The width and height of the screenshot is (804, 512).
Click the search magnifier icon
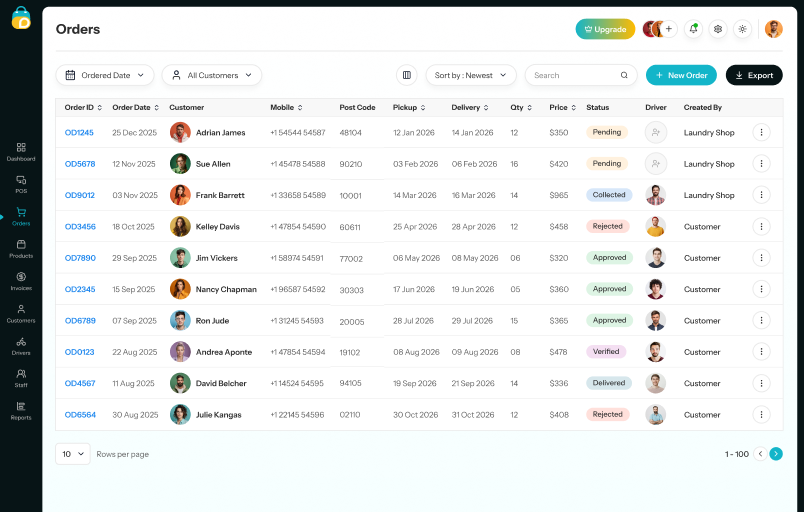pos(624,75)
